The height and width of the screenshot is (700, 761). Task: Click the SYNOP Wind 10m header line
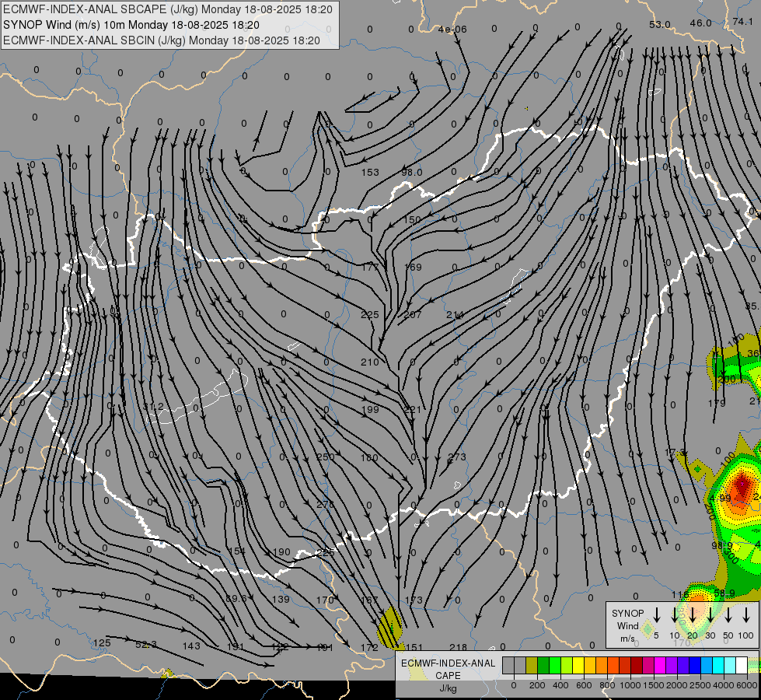coord(131,25)
